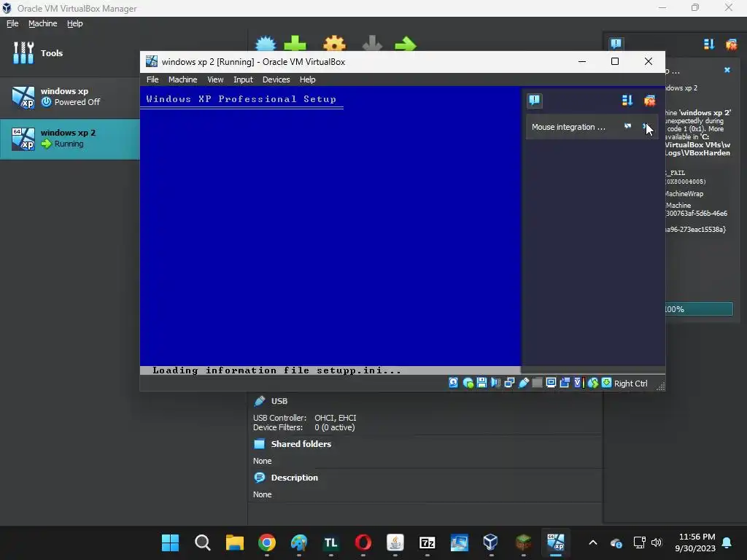This screenshot has height=560, width=747.
Task: Open the Windows Start menu
Action: (x=170, y=542)
